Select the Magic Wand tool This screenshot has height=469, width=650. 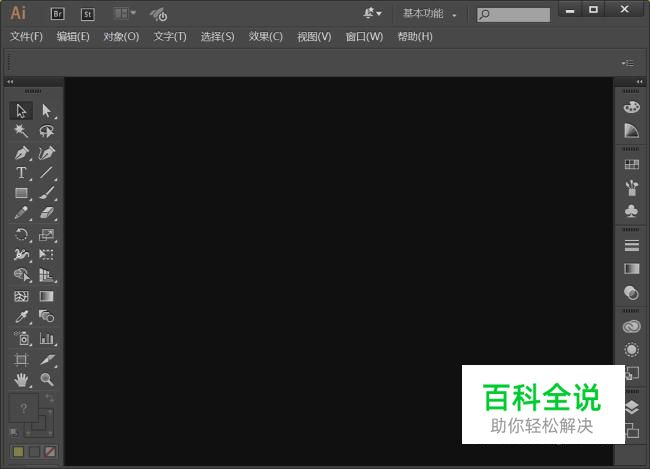click(x=21, y=131)
